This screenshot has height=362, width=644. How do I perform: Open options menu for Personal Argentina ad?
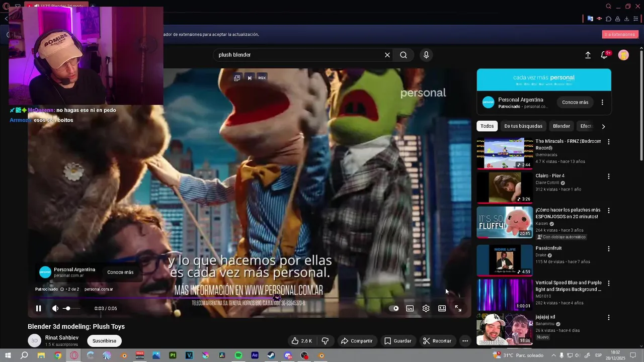tap(602, 102)
